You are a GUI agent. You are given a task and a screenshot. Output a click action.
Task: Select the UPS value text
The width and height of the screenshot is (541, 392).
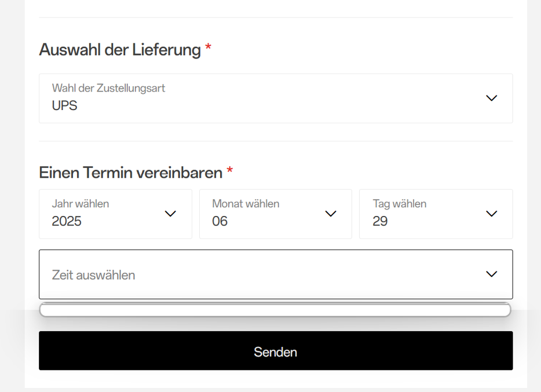click(64, 106)
